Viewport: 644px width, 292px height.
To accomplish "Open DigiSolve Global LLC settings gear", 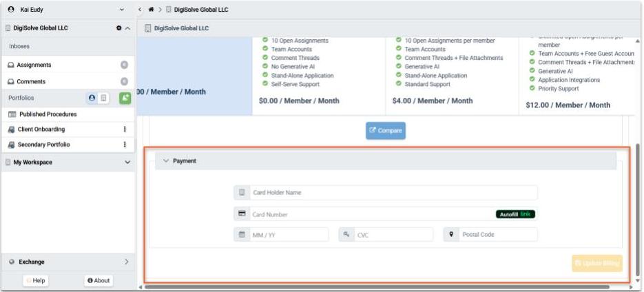I will [x=118, y=28].
